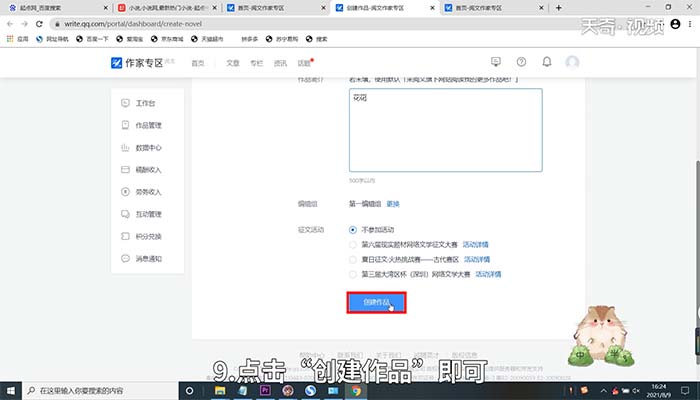Open the 网址导航 bookmark
This screenshot has width=700, height=400.
pyautogui.click(x=52, y=39)
